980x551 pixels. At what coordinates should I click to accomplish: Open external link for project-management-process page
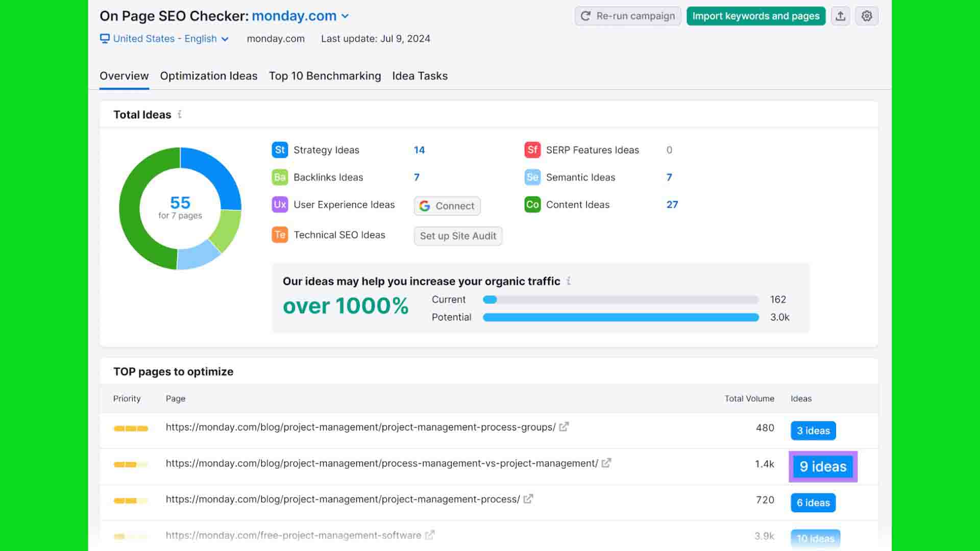point(528,499)
